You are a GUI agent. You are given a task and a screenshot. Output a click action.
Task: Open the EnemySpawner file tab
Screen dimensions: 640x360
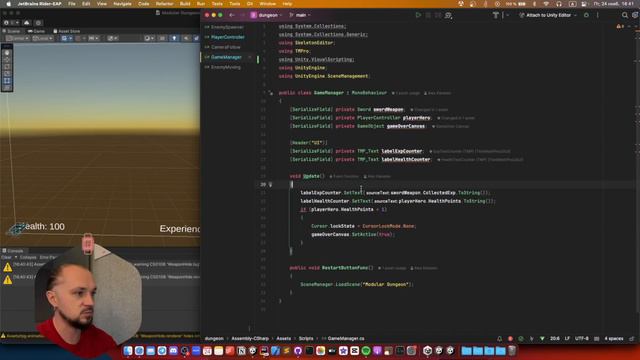pos(227,27)
